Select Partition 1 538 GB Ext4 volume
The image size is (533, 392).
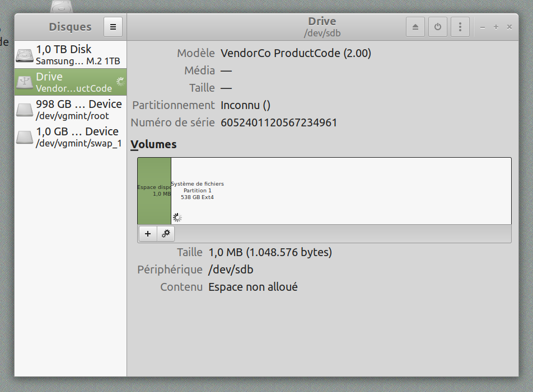340,191
